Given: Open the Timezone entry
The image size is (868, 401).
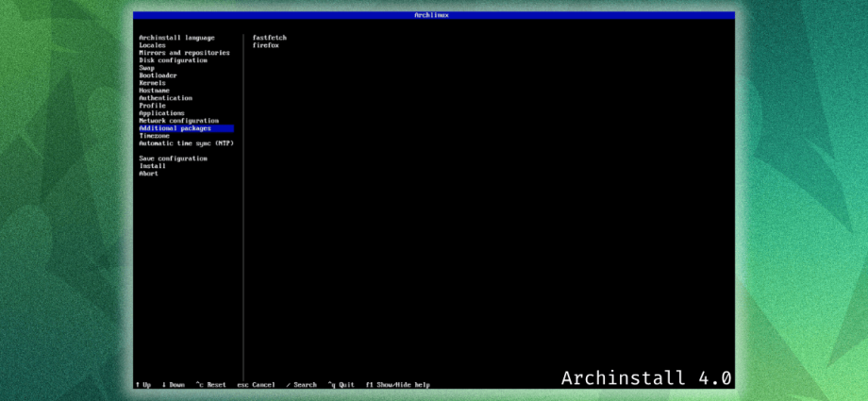Looking at the screenshot, I should click(x=154, y=136).
